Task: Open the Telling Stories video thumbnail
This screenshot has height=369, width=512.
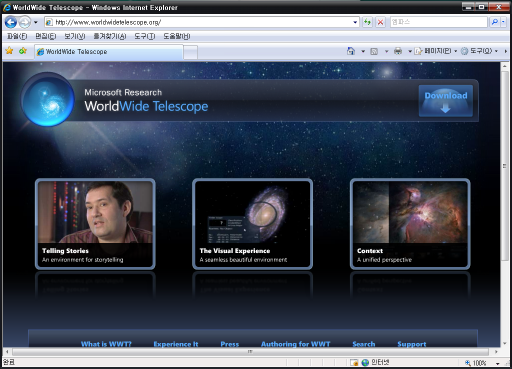Action: pos(95,224)
